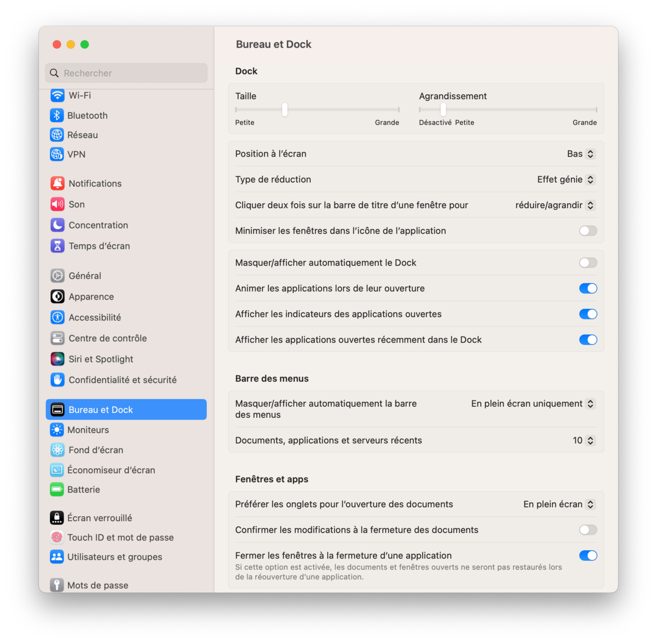Click the Son label in the sidebar
Screen dimensions: 657x644
[77, 204]
